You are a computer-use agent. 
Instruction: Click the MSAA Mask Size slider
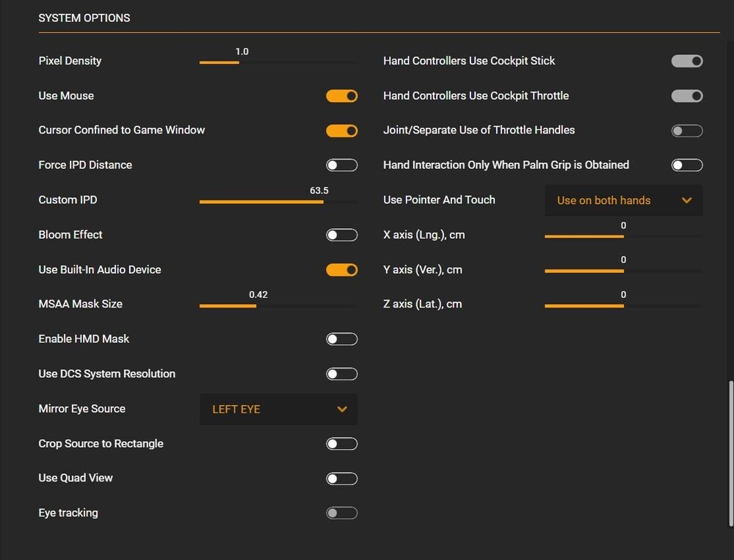coord(278,306)
